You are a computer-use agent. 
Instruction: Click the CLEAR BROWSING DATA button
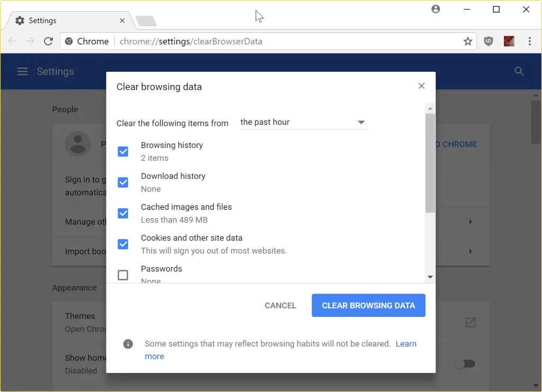(368, 305)
